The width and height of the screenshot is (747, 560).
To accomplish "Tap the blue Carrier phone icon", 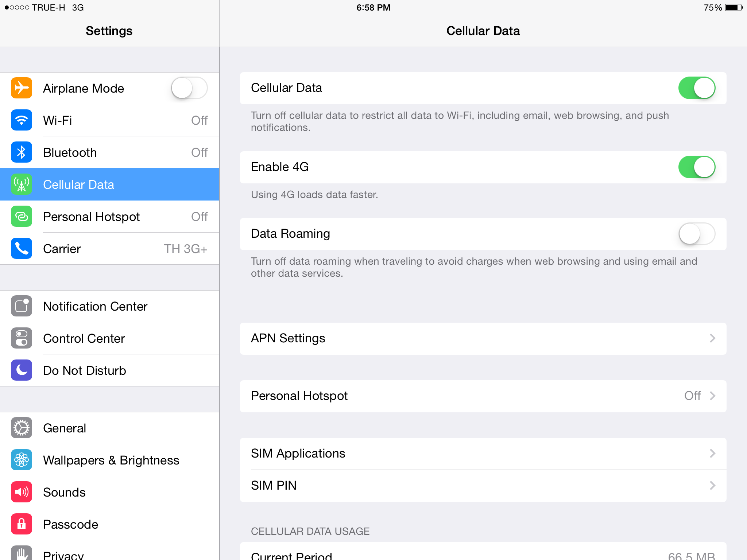I will pos(22,248).
